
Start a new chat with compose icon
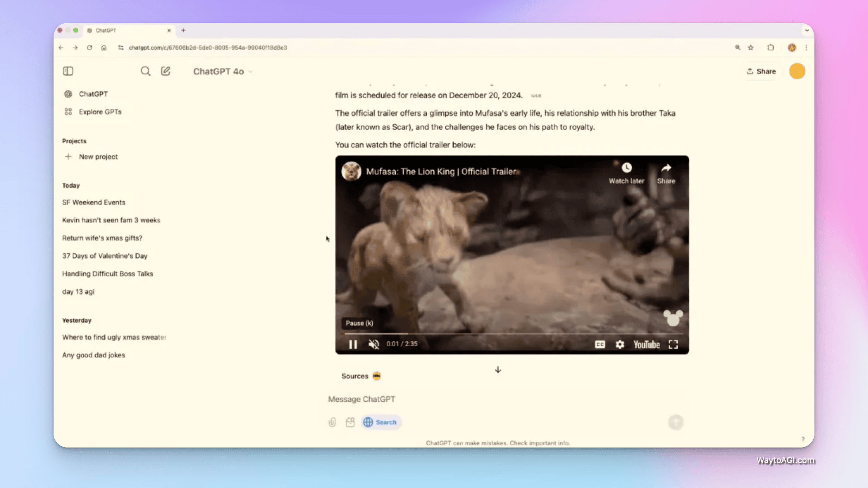tap(166, 71)
